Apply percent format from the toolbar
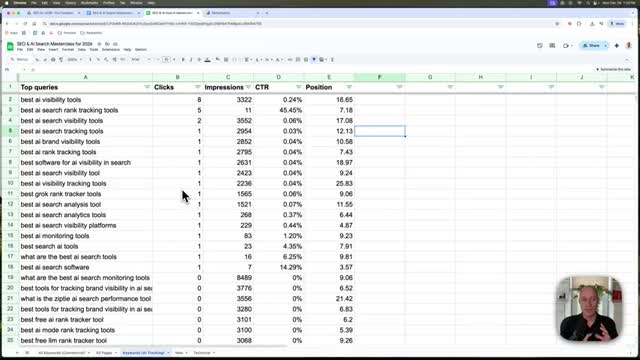Image resolution: width=640 pixels, height=360 pixels. click(98, 60)
